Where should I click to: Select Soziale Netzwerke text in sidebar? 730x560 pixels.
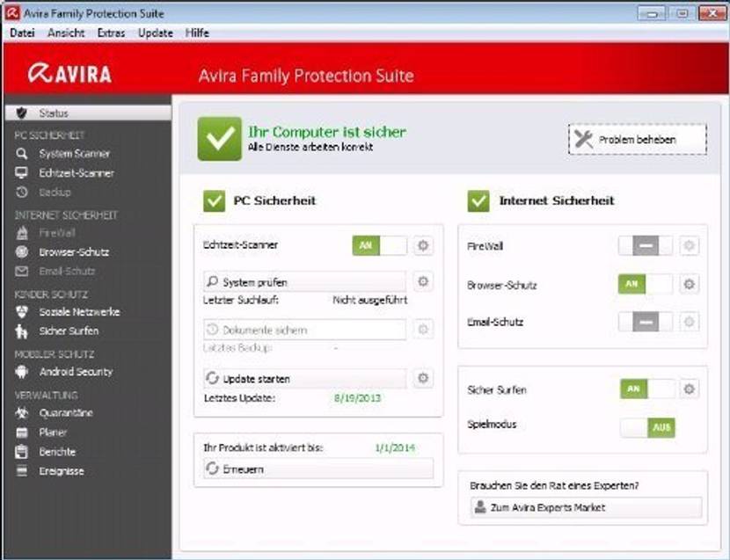[80, 312]
